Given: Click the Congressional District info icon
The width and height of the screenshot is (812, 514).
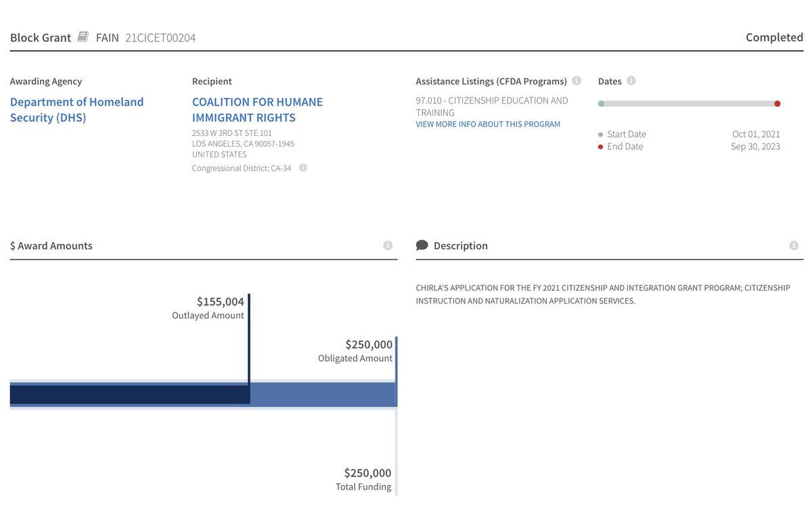Looking at the screenshot, I should point(303,168).
